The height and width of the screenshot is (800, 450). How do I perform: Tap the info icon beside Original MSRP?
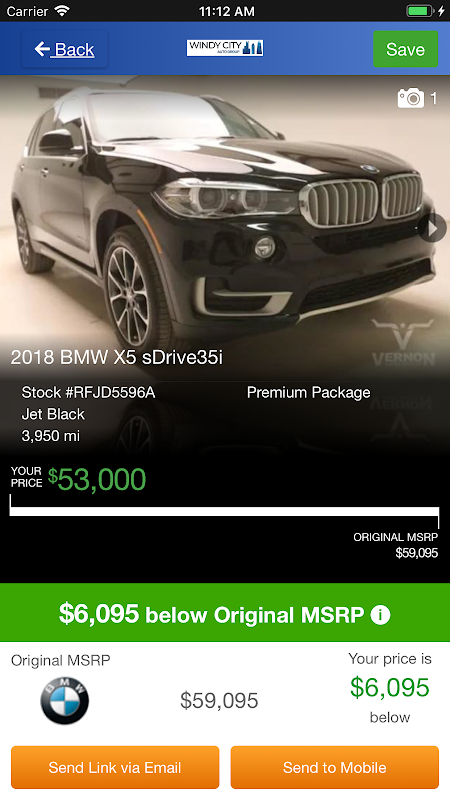(x=380, y=615)
